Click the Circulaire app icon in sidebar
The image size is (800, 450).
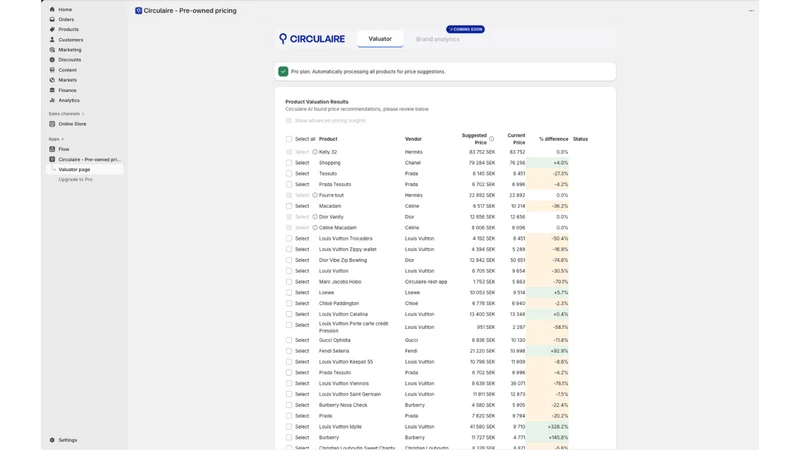52,159
